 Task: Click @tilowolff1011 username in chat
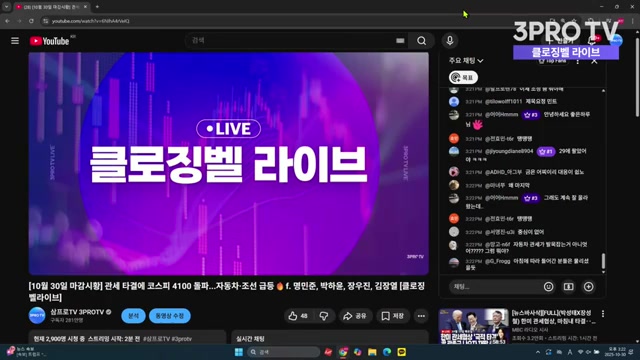[503, 101]
